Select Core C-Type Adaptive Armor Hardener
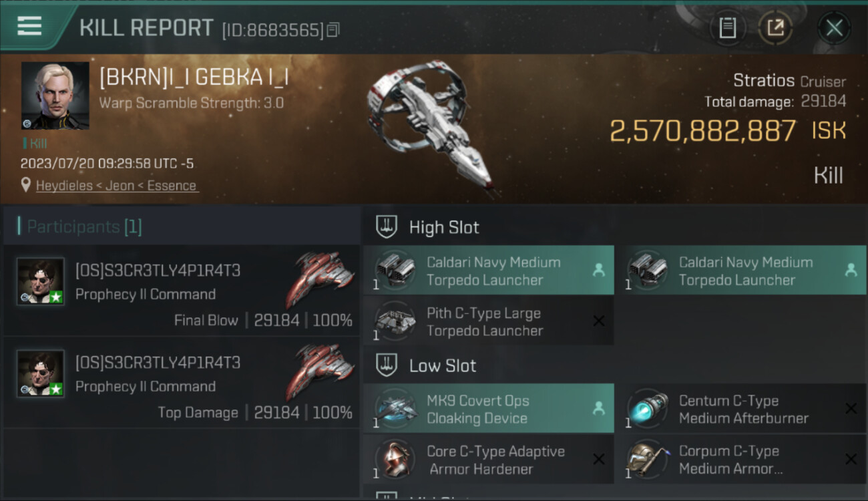868x501 pixels. 488,460
